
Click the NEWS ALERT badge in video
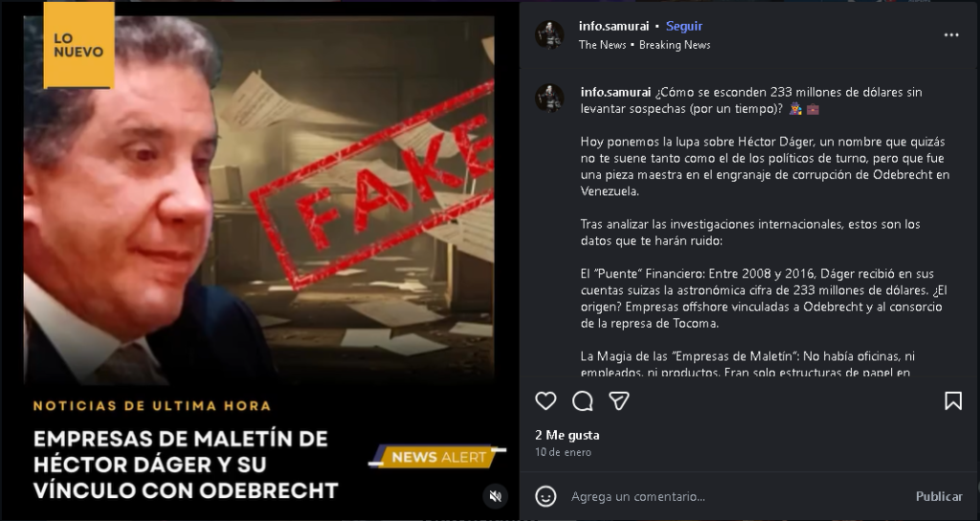coord(437,457)
